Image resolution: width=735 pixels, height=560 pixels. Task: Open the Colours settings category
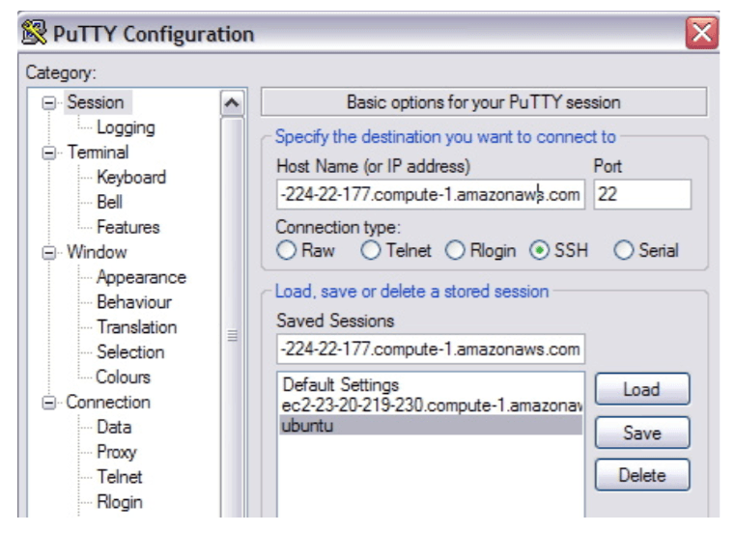(123, 378)
